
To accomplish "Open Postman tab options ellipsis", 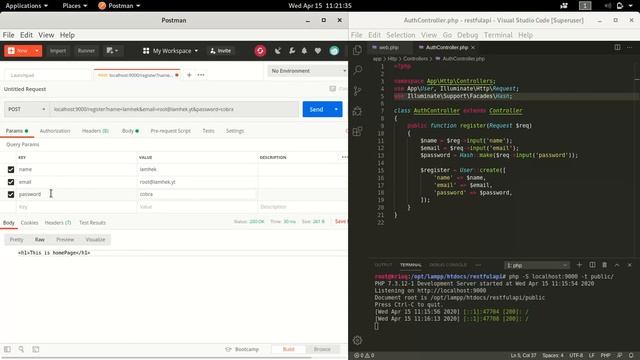I will point(201,75).
